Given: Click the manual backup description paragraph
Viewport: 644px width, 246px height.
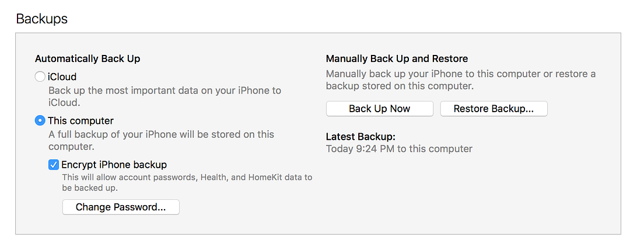Looking at the screenshot, I should (x=461, y=80).
